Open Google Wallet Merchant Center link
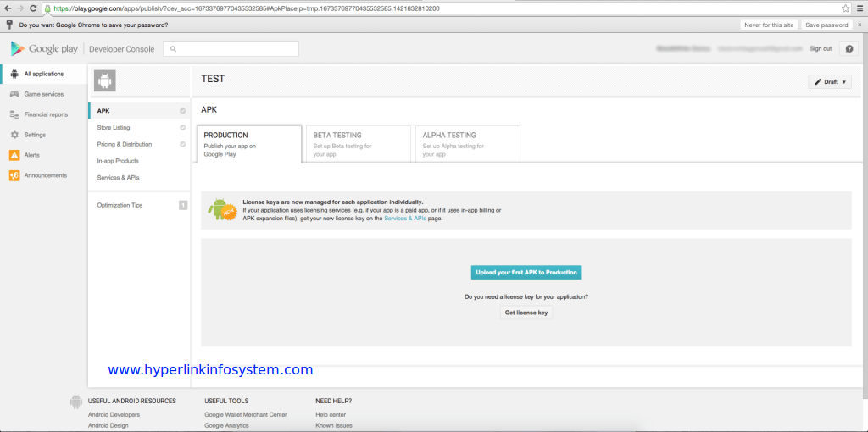The image size is (868, 432). (245, 414)
